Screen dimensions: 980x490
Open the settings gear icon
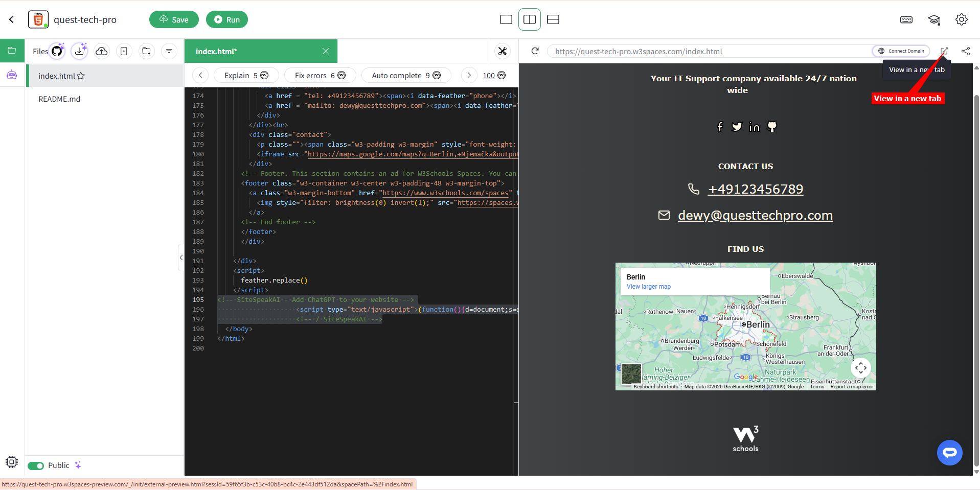pyautogui.click(x=962, y=19)
